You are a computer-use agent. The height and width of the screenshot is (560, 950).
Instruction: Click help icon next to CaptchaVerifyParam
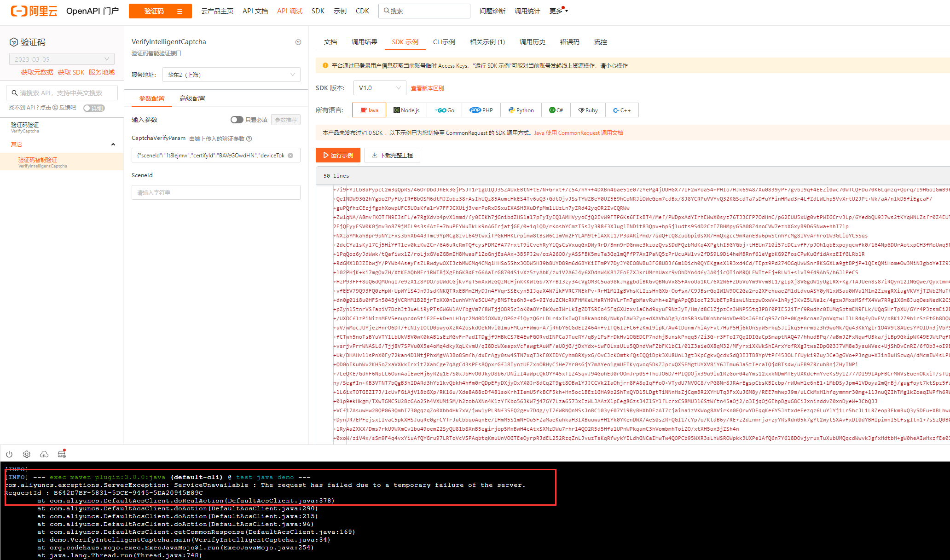(249, 139)
